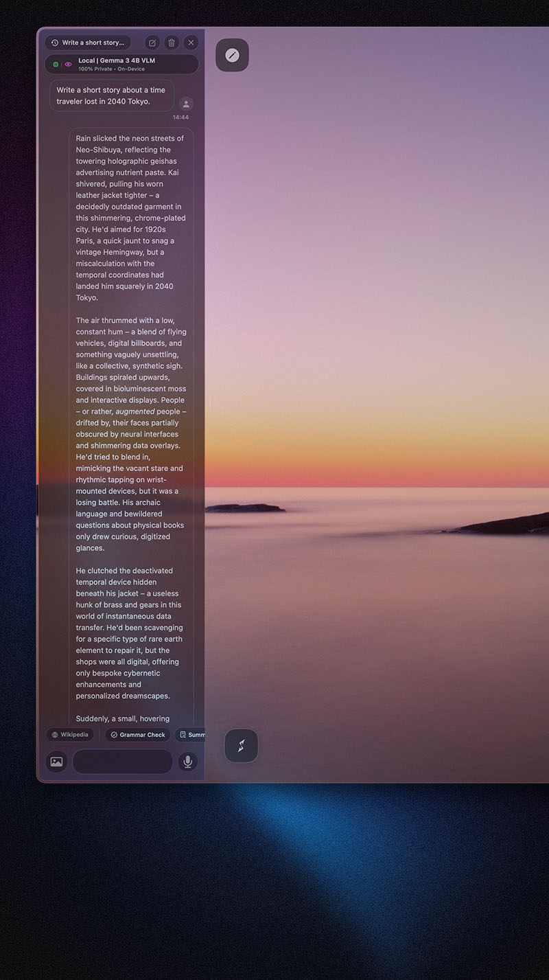
Task: Toggle the purple eye vision indicator
Action: (68, 65)
